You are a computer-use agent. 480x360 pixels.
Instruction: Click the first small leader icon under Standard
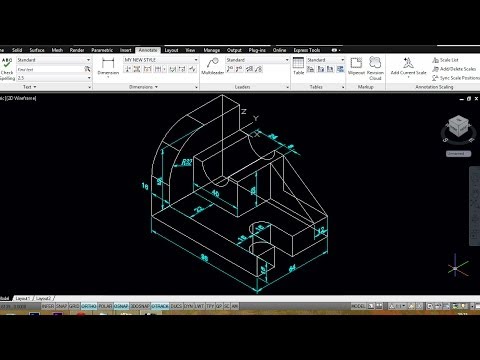[230, 69]
